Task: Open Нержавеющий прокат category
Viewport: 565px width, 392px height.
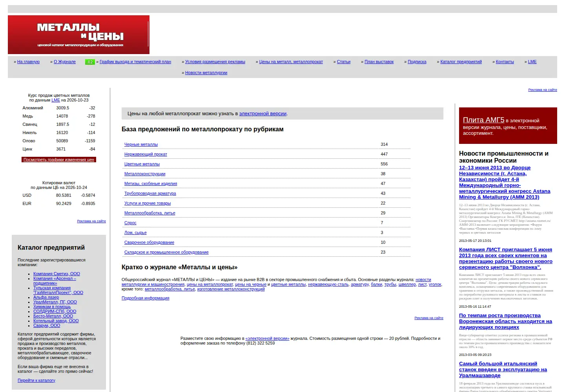Action: (x=146, y=154)
